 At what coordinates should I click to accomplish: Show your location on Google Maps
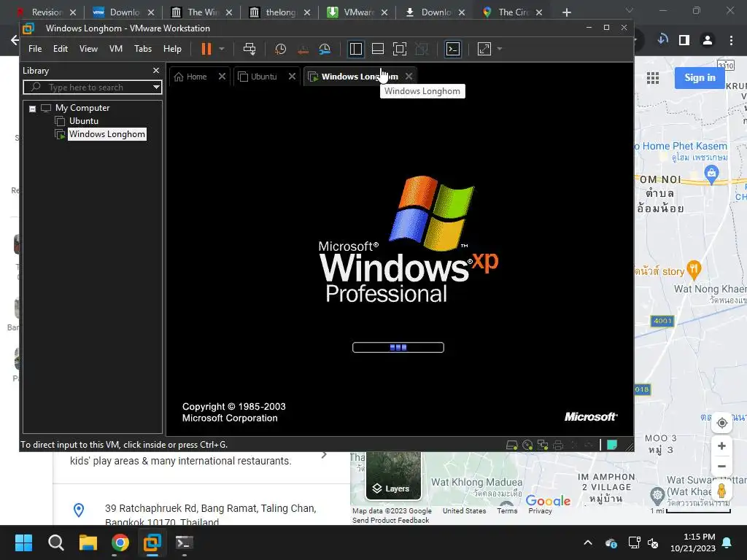pyautogui.click(x=721, y=423)
